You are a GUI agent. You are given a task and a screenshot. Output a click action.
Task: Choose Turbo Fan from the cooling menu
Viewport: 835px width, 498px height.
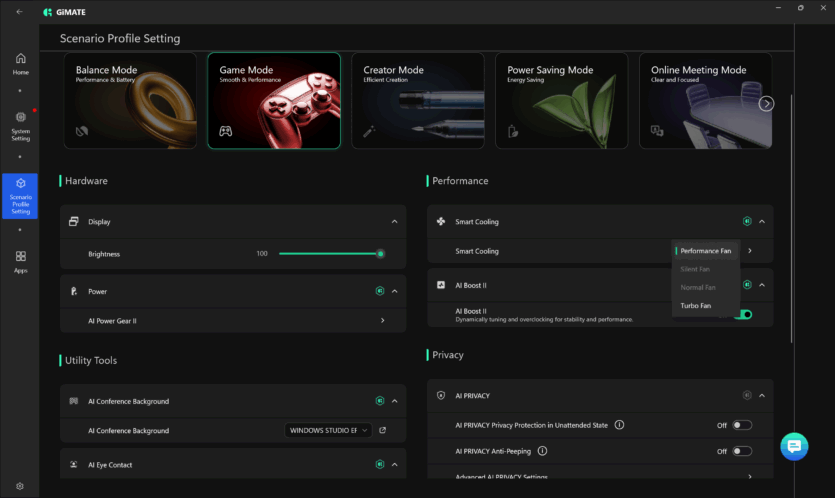click(696, 305)
